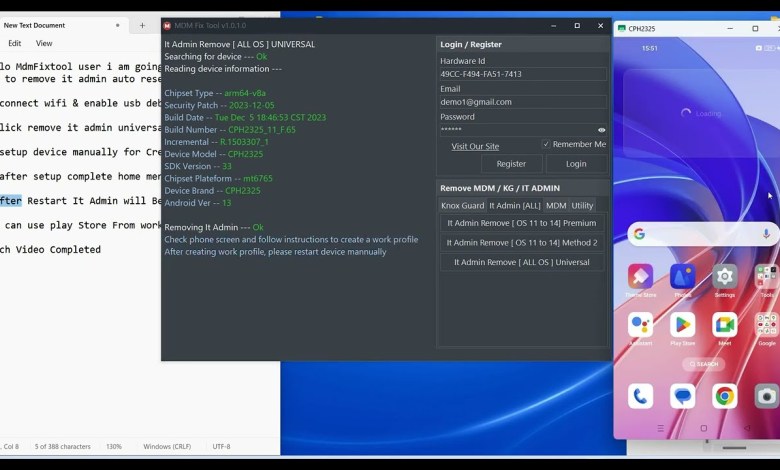Viewport: 780px width, 470px height.
Task: Run It Admin Remove ALL OS Universal
Action: pyautogui.click(x=522, y=262)
